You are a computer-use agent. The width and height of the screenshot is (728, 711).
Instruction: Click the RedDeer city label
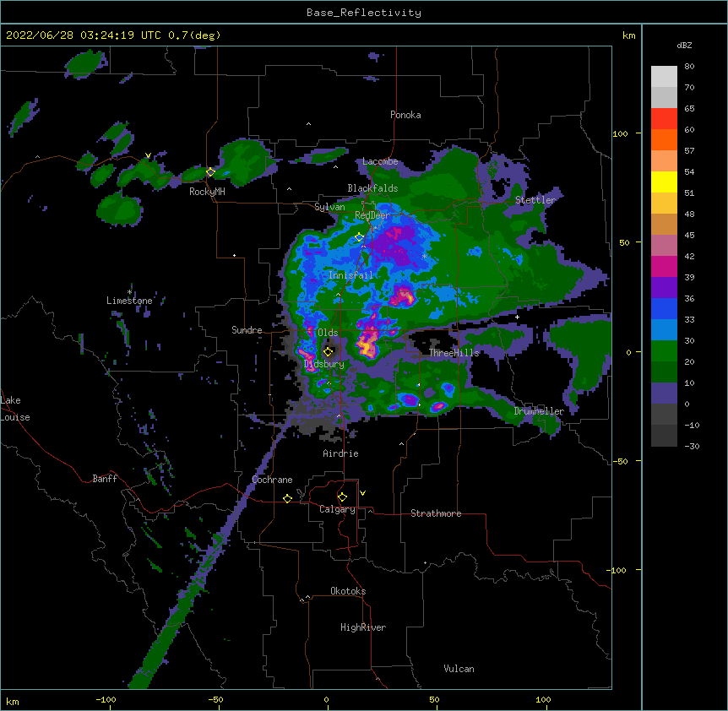372,215
